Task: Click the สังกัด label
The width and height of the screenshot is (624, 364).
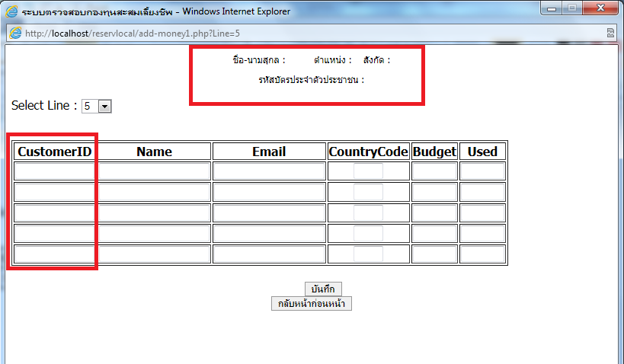Action: [x=377, y=60]
